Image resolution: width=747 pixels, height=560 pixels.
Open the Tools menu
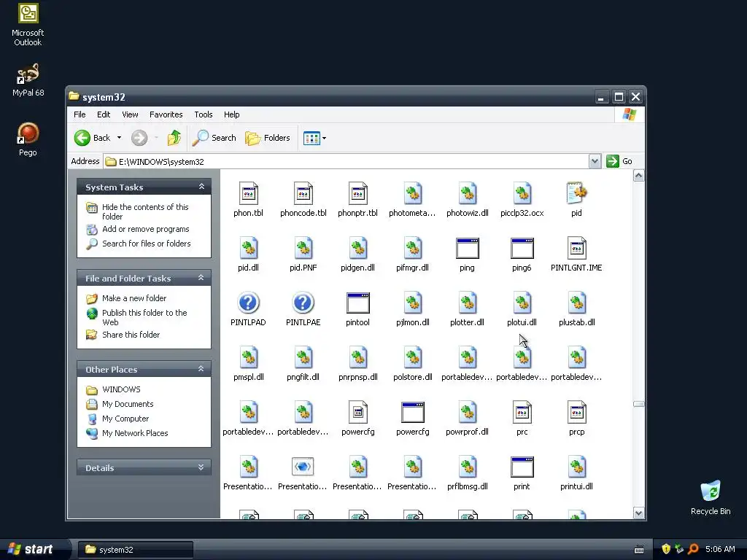(204, 114)
